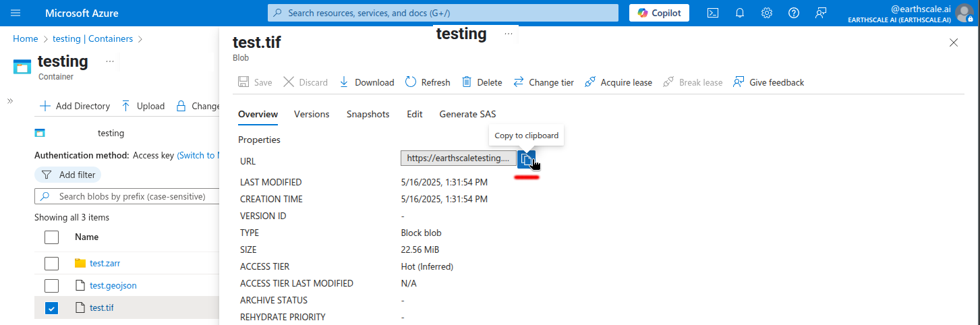Click the search blobs by prefix field

point(128,197)
